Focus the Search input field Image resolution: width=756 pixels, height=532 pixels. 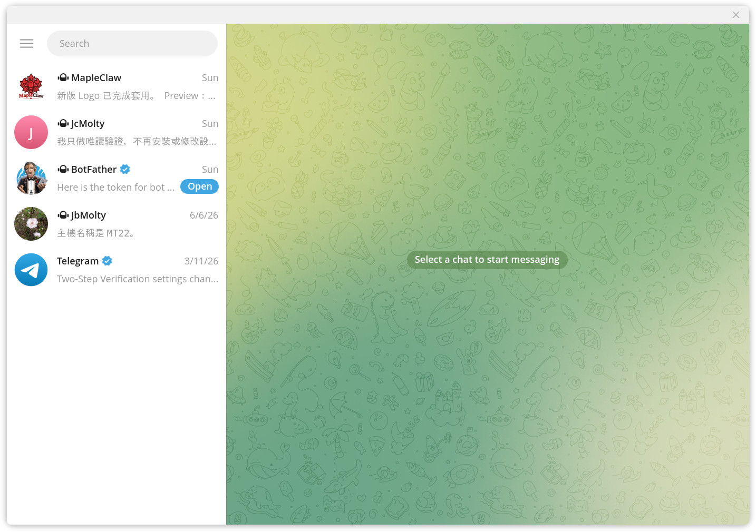132,43
